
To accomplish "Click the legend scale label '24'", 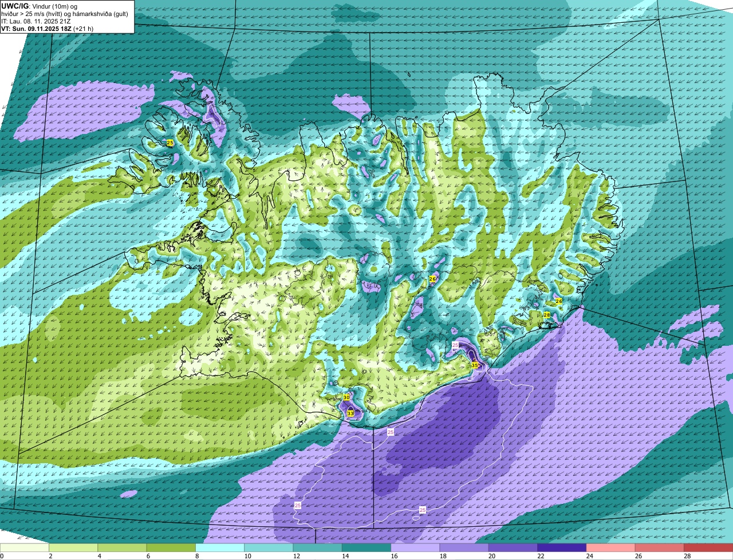I will tap(589, 556).
